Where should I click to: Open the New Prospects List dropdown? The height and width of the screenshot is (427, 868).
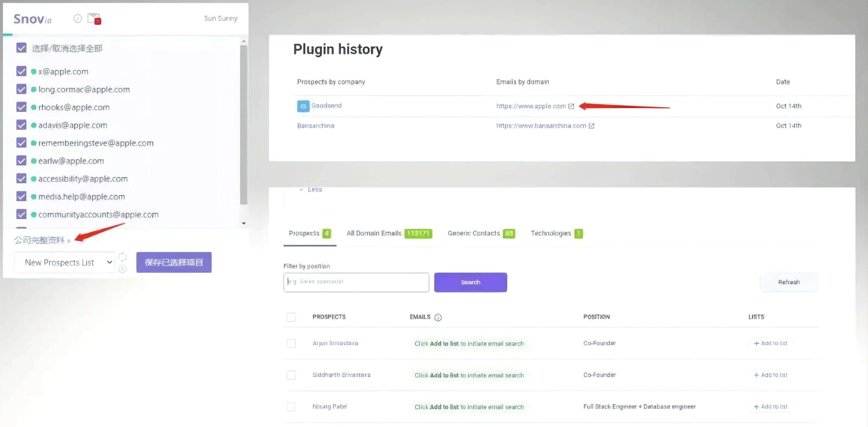coord(64,262)
